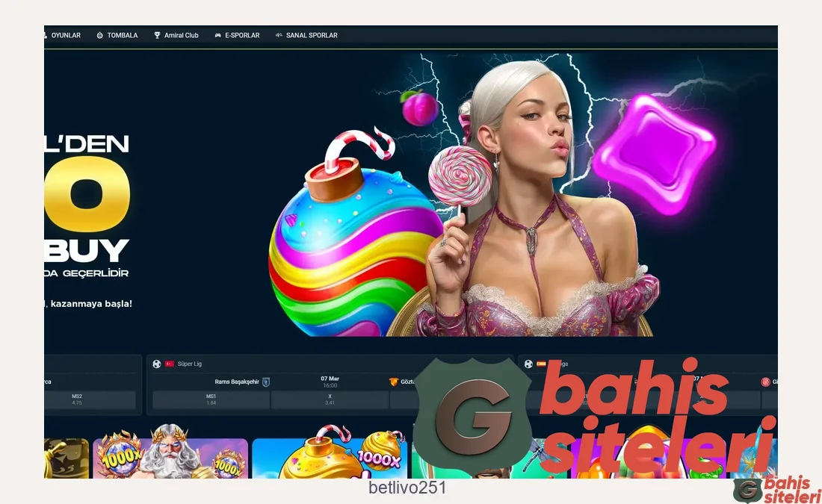The width and height of the screenshot is (822, 504).
Task: Open the E-SPORLAR section
Action: pos(242,35)
